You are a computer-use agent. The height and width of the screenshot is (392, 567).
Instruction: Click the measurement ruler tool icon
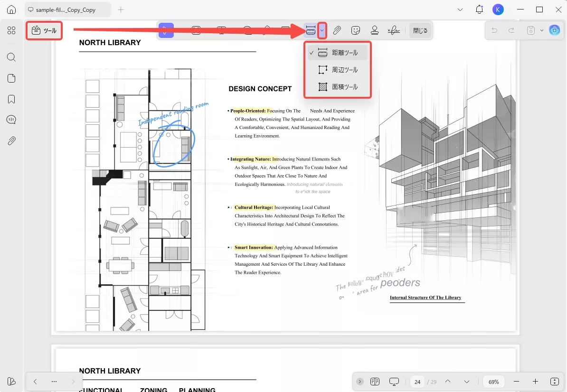click(x=311, y=30)
